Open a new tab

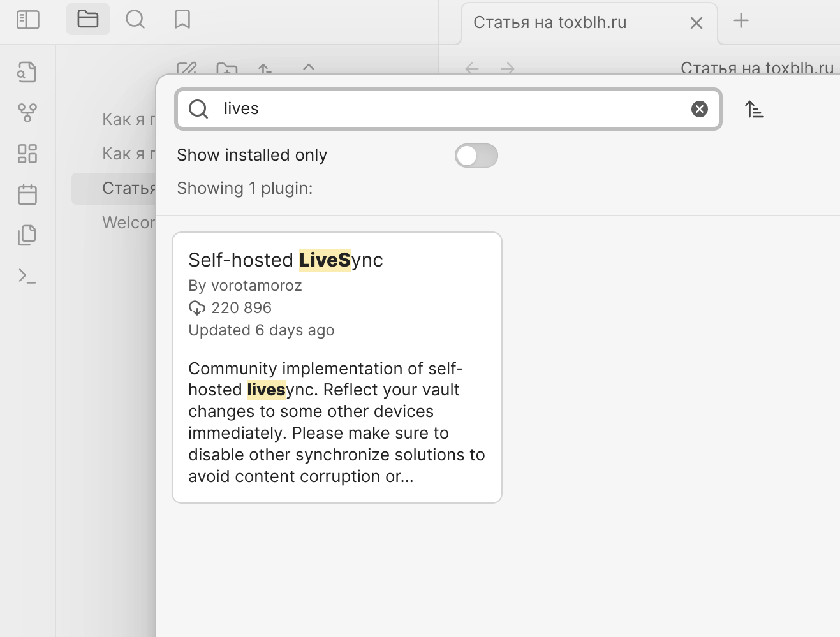[741, 20]
